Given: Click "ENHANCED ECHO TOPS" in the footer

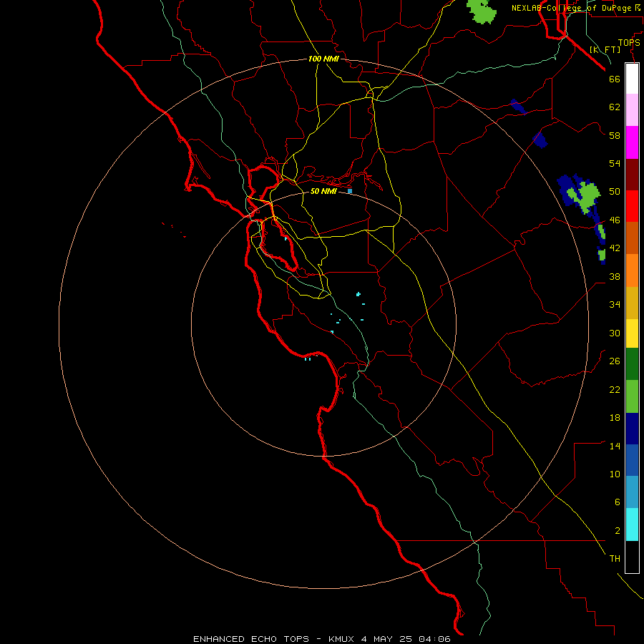Looking at the screenshot, I should tap(251, 639).
